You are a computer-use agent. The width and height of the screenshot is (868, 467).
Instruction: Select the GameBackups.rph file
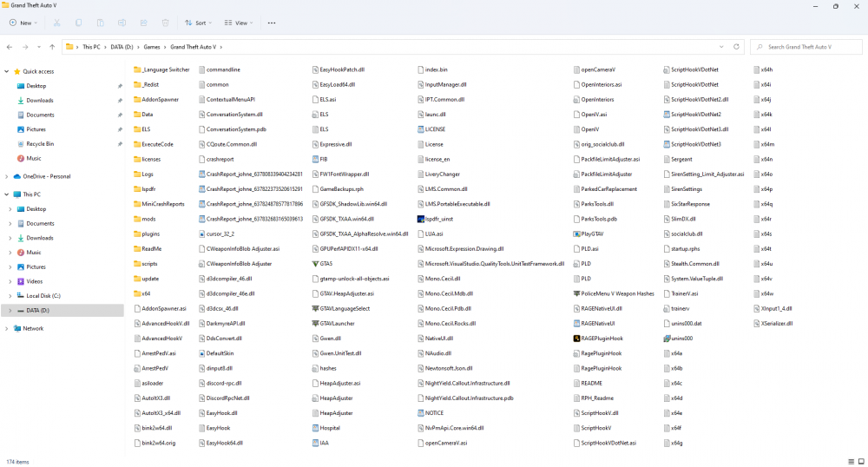338,189
